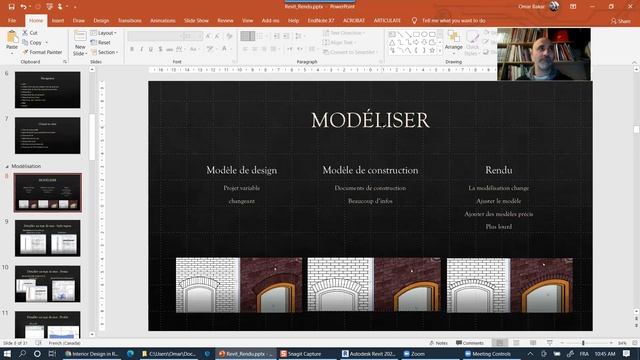Screen dimensions: 640x360
Task: Start Slide Show from status bar icon
Action: pos(550,343)
